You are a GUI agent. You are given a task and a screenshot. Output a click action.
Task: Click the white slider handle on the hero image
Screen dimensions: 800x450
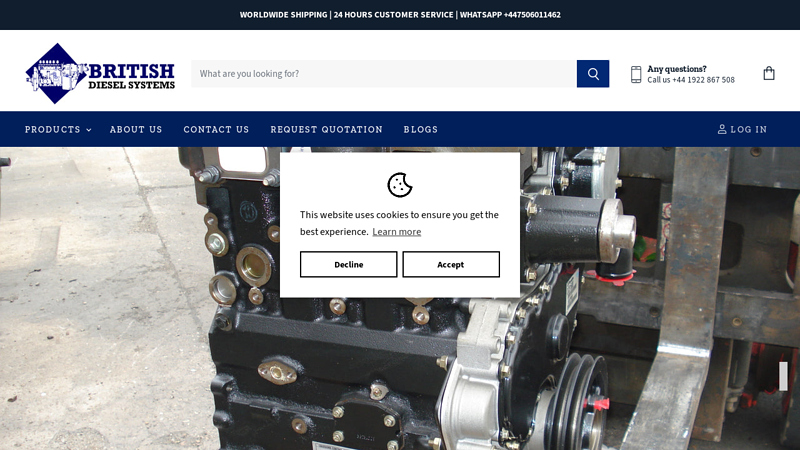tap(783, 376)
